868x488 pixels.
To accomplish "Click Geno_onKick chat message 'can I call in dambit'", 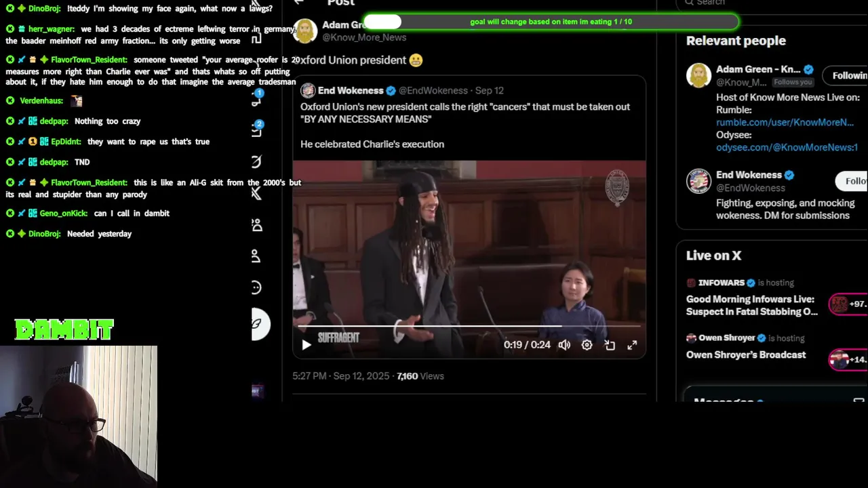I will tap(132, 213).
